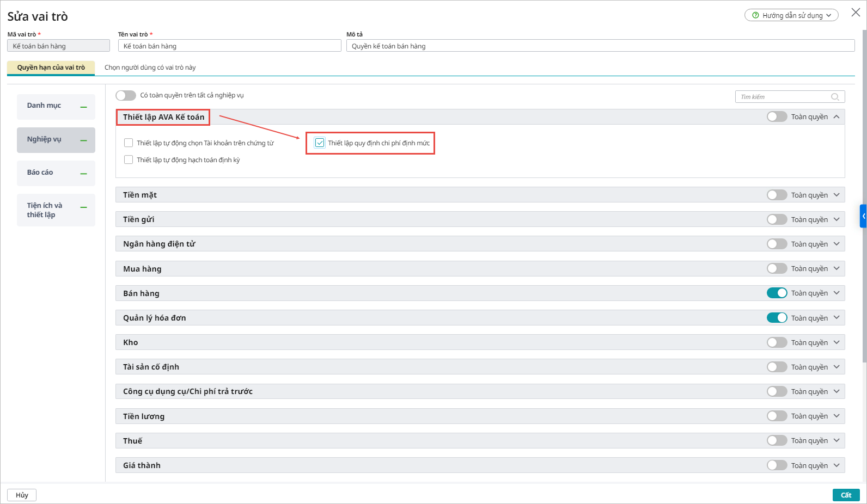Click the help icon in Hướng dẫn sử dụng
The height and width of the screenshot is (504, 867).
tap(755, 15)
